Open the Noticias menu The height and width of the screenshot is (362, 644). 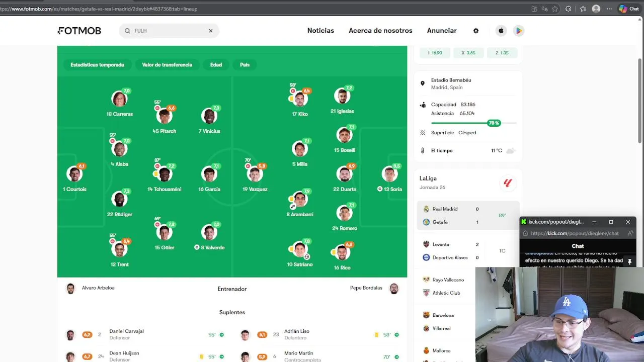320,31
